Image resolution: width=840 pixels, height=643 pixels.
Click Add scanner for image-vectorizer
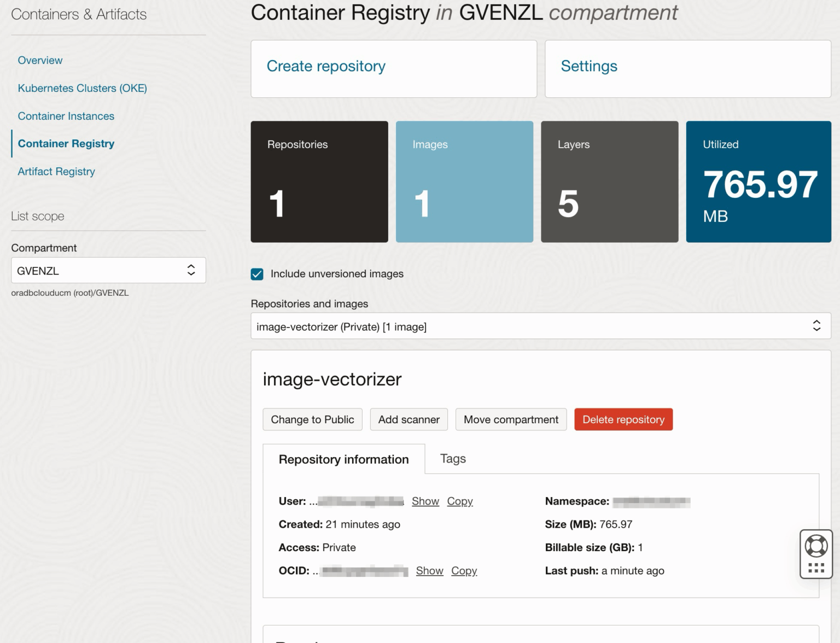(409, 419)
